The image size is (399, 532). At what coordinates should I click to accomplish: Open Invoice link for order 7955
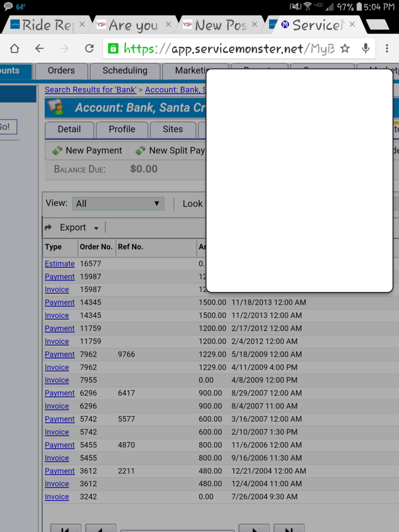[x=57, y=380]
